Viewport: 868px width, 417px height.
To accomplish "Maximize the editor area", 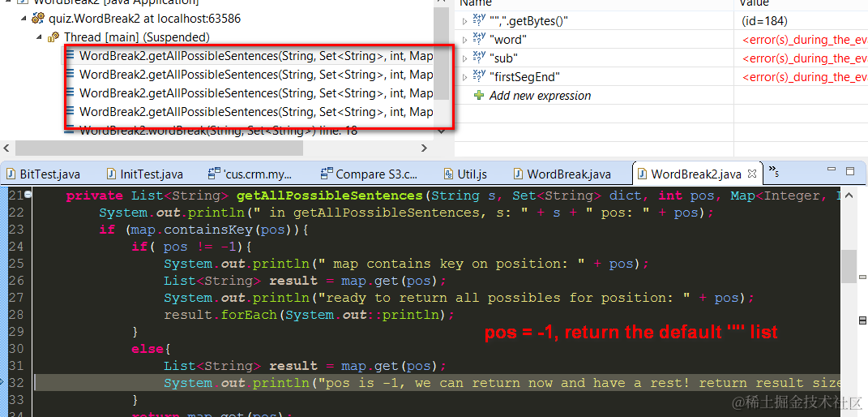I will pos(850,171).
